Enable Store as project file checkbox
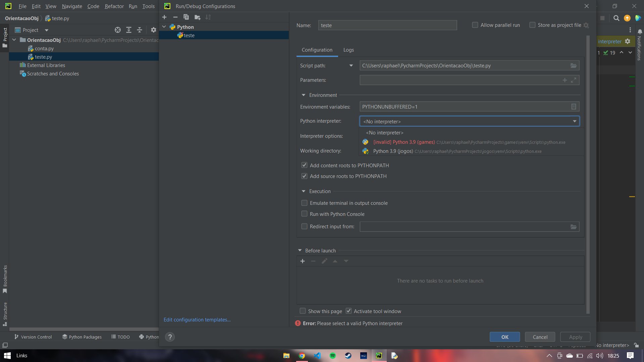The image size is (644, 362). click(532, 25)
